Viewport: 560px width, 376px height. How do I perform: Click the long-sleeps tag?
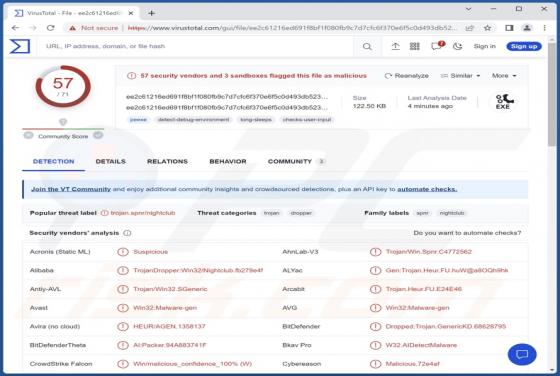[256, 120]
